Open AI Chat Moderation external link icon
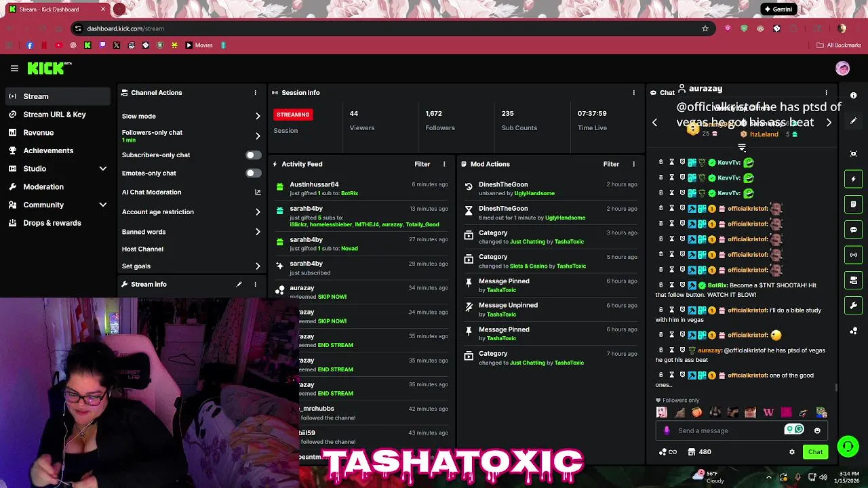The height and width of the screenshot is (488, 868). (x=258, y=192)
